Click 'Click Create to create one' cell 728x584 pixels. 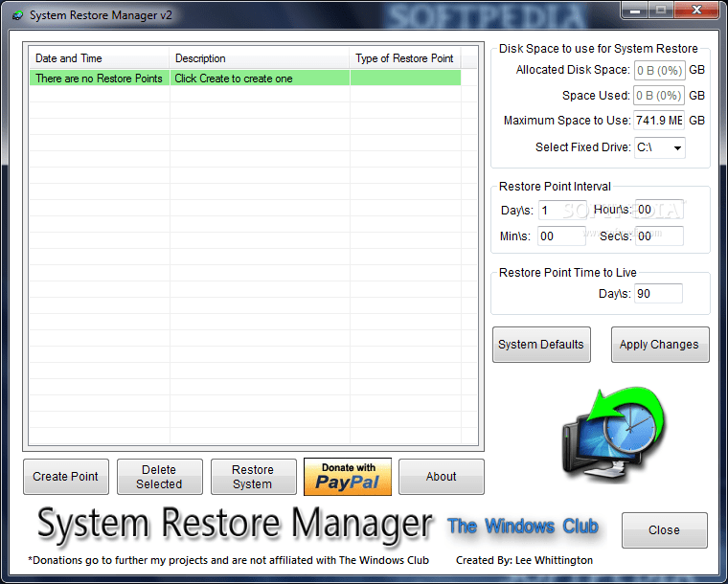click(260, 79)
